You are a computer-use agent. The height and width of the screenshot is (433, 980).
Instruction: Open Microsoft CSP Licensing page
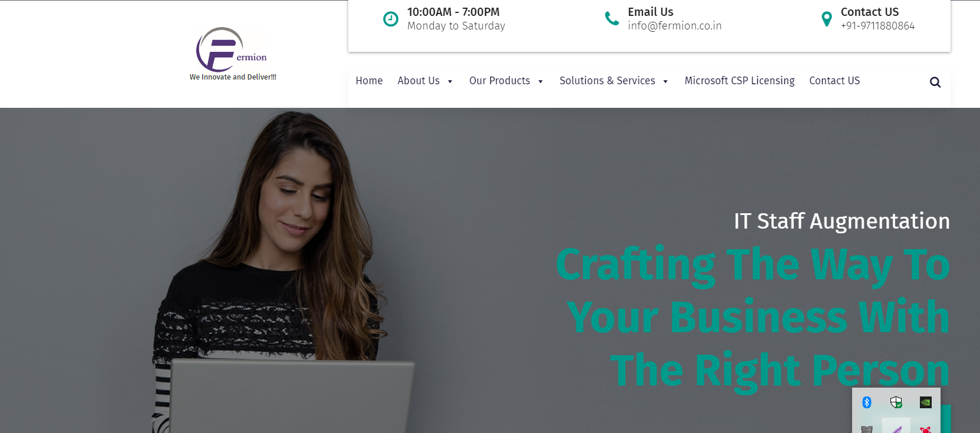tap(740, 81)
